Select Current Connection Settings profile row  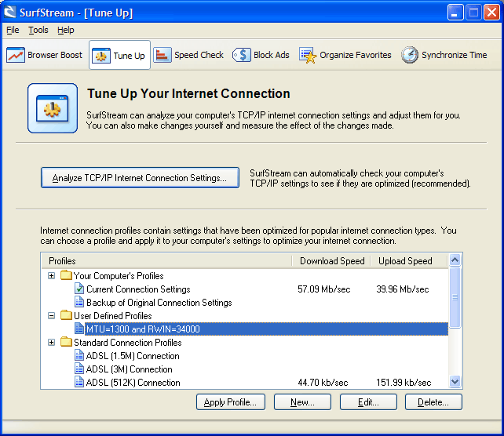(245, 289)
